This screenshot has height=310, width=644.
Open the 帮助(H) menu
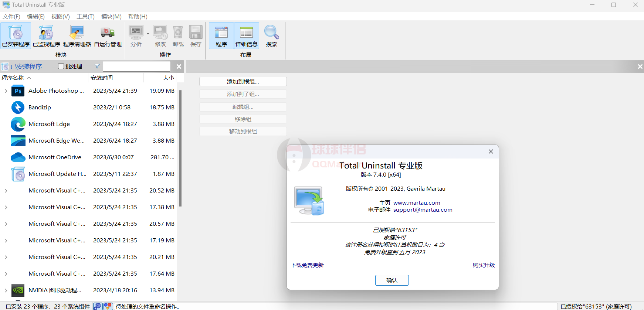[138, 17]
